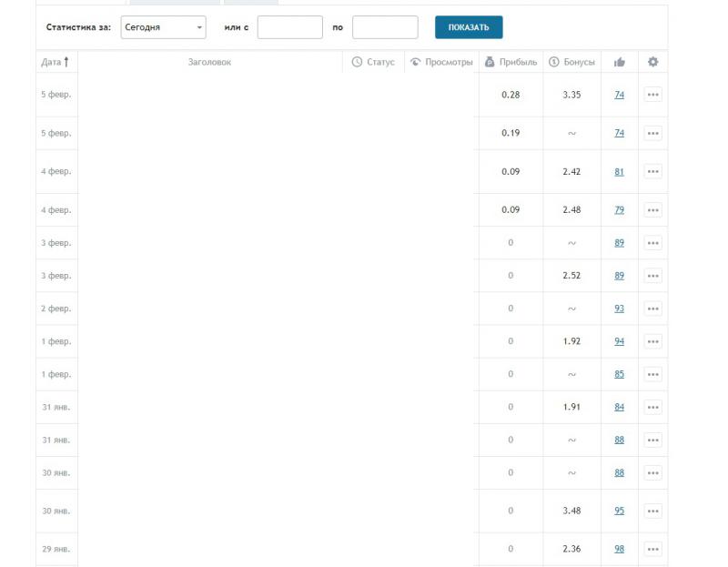Open link 89 in row with bonus 2.52
Image resolution: width=728 pixels, height=567 pixels.
(x=620, y=276)
